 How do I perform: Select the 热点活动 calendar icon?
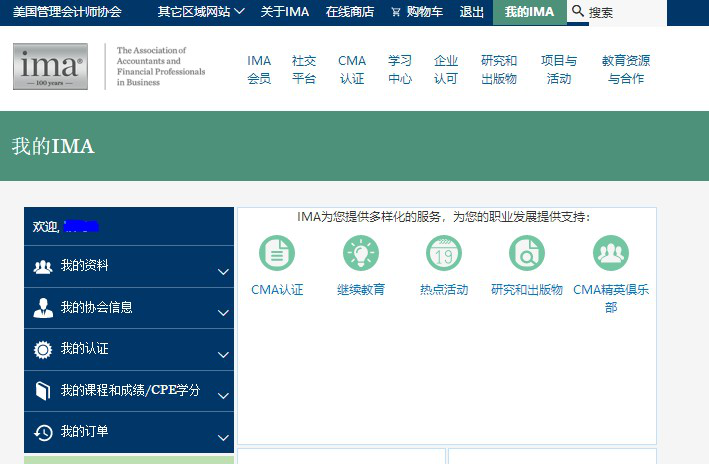pos(444,253)
